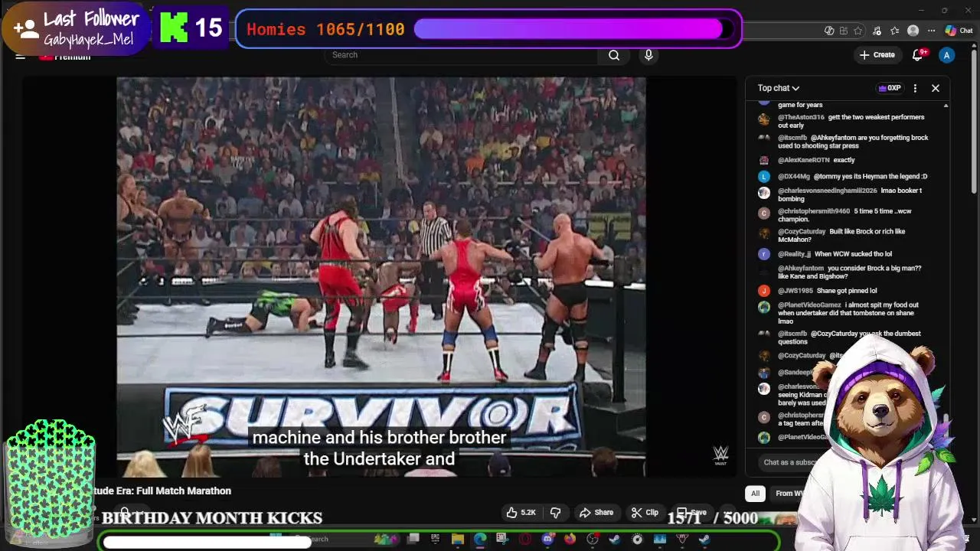
Task: Open Discord from the taskbar
Action: pos(547,540)
